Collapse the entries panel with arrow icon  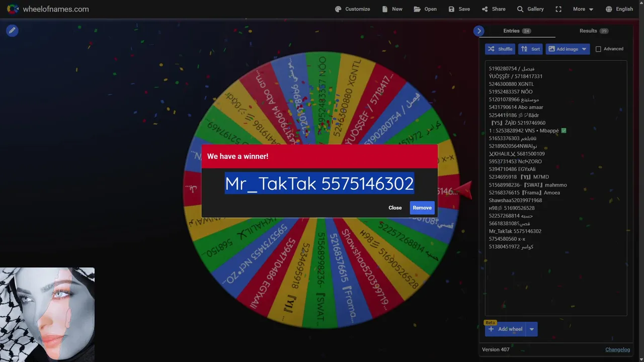click(x=479, y=31)
